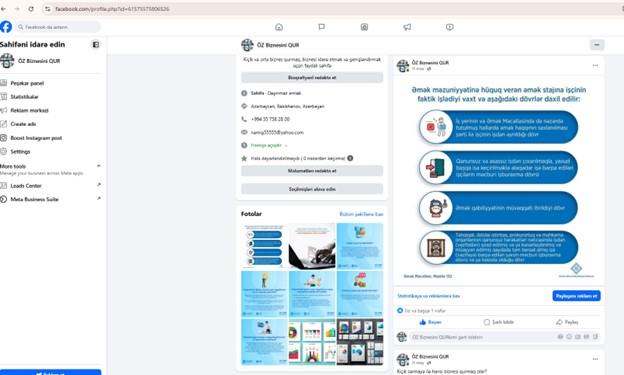Collapse the More tools section
This screenshot has height=375, width=624.
point(99,166)
